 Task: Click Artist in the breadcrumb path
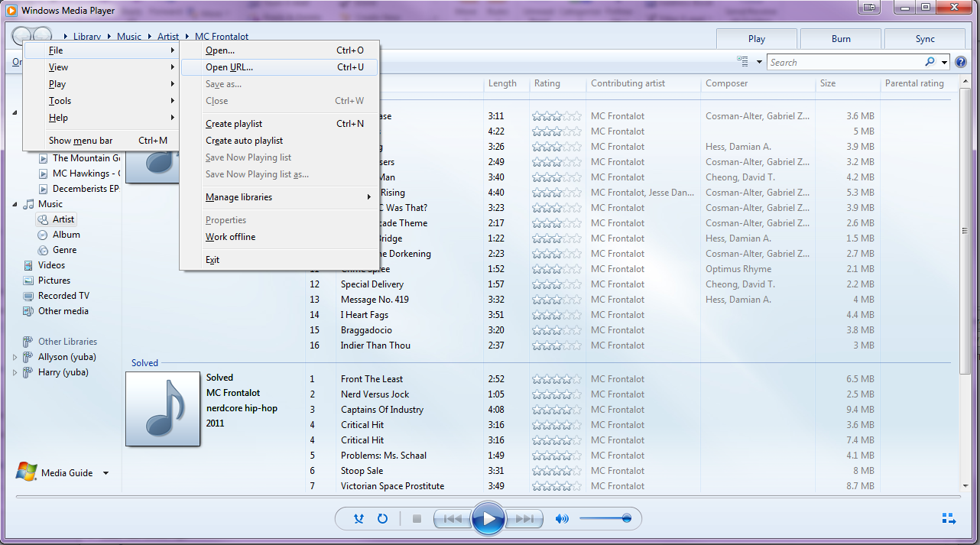tap(168, 37)
